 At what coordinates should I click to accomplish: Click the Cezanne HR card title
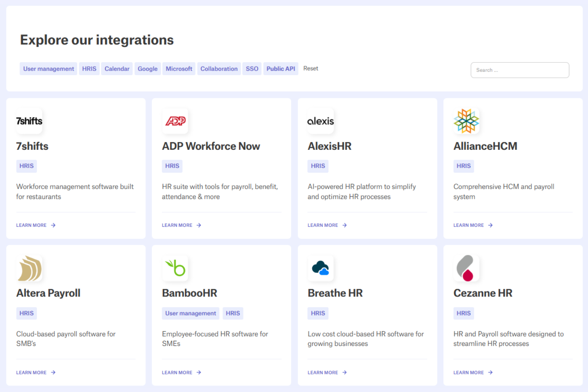(483, 293)
